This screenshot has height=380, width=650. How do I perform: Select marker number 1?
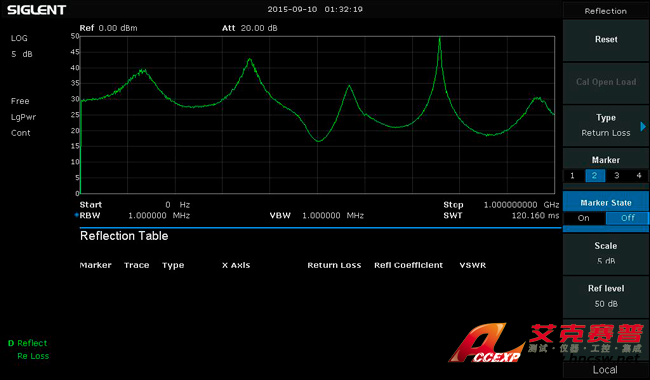(x=572, y=176)
